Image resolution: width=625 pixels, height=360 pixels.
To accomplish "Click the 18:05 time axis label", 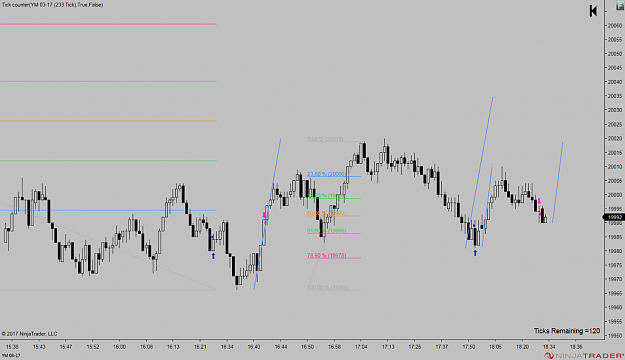I will pos(495,347).
